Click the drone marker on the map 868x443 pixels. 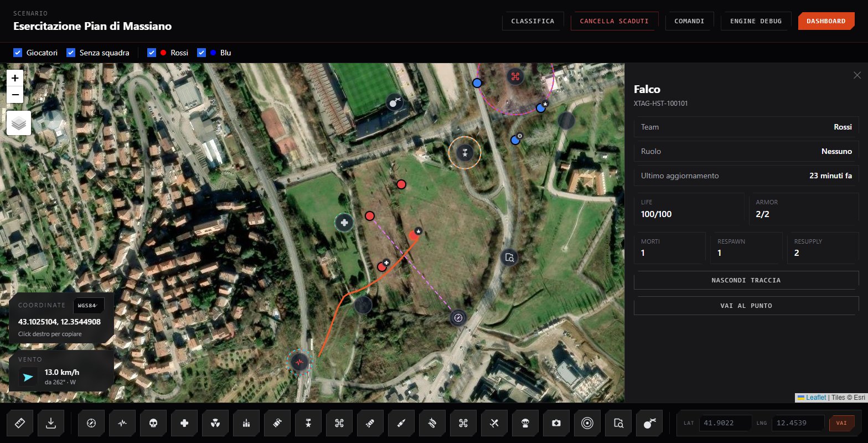pos(515,76)
